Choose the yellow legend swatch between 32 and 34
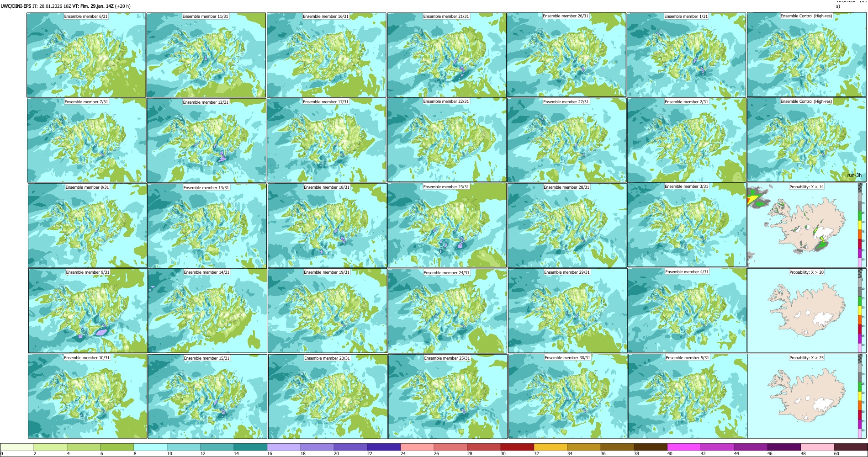Image resolution: width=868 pixels, height=457 pixels. (x=550, y=447)
